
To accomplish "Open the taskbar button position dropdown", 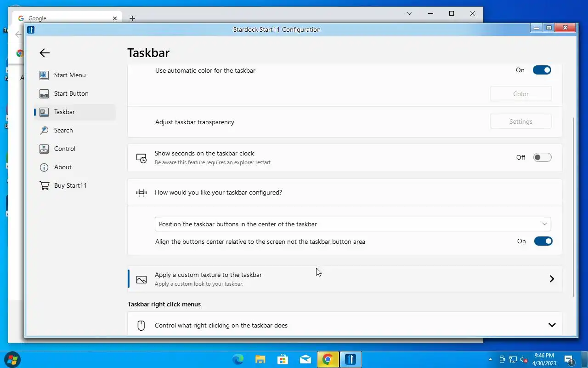I will tap(353, 224).
